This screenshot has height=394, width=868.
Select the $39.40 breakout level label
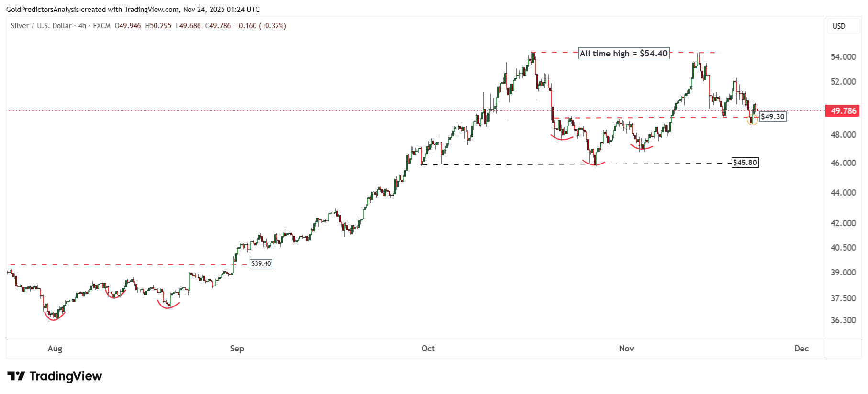pyautogui.click(x=261, y=263)
